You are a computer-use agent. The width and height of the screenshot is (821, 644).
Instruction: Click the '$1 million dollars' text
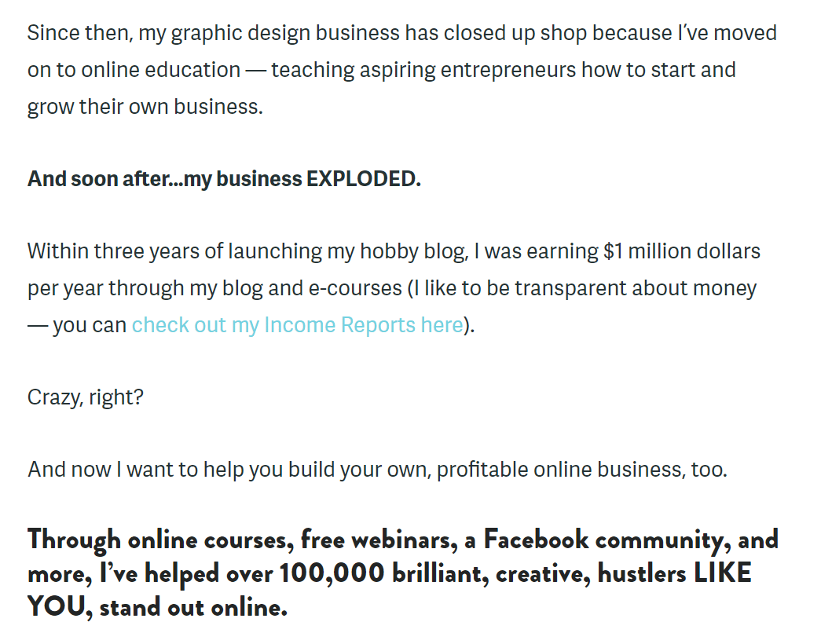tap(682, 251)
